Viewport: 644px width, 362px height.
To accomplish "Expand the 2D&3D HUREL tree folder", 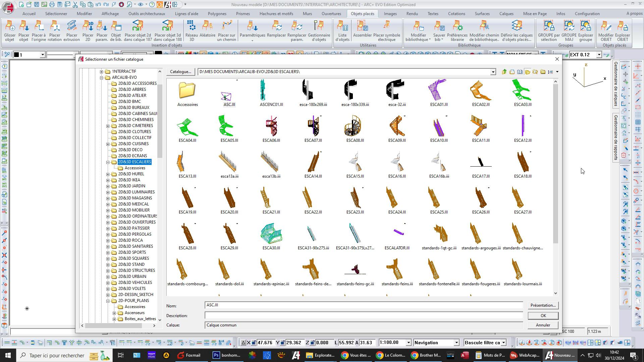I will 108,174.
